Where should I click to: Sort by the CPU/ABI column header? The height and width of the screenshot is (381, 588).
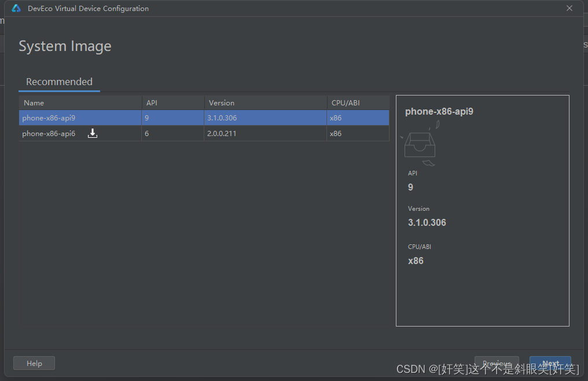tap(358, 103)
